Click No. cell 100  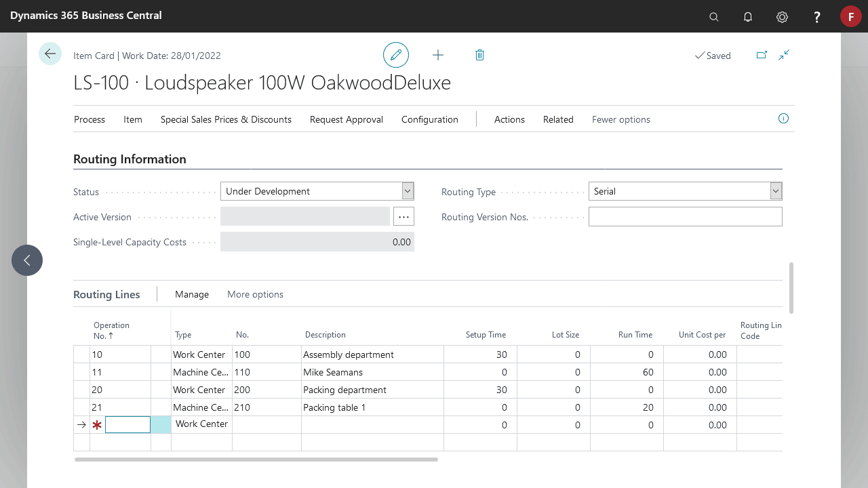pos(267,354)
